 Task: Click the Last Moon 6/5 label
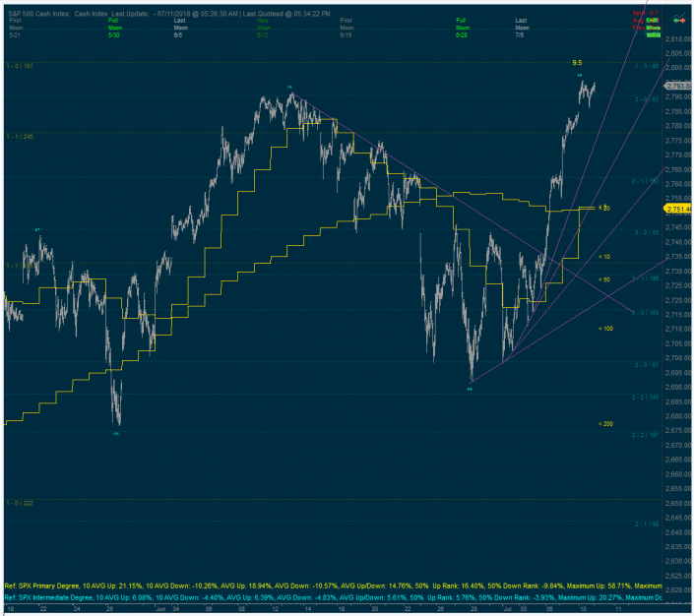point(180,28)
